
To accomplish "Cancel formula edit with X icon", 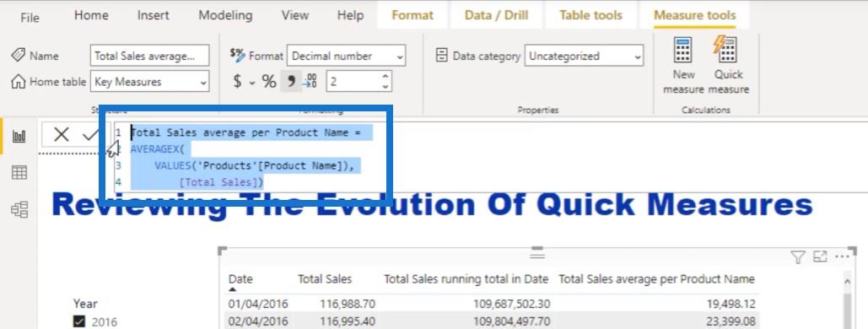I will [62, 134].
